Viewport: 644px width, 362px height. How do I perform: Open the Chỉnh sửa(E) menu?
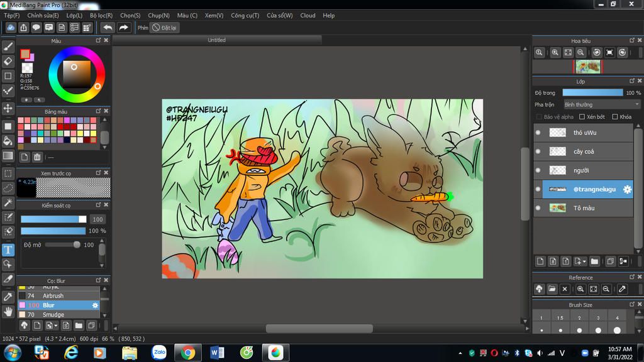pos(43,16)
